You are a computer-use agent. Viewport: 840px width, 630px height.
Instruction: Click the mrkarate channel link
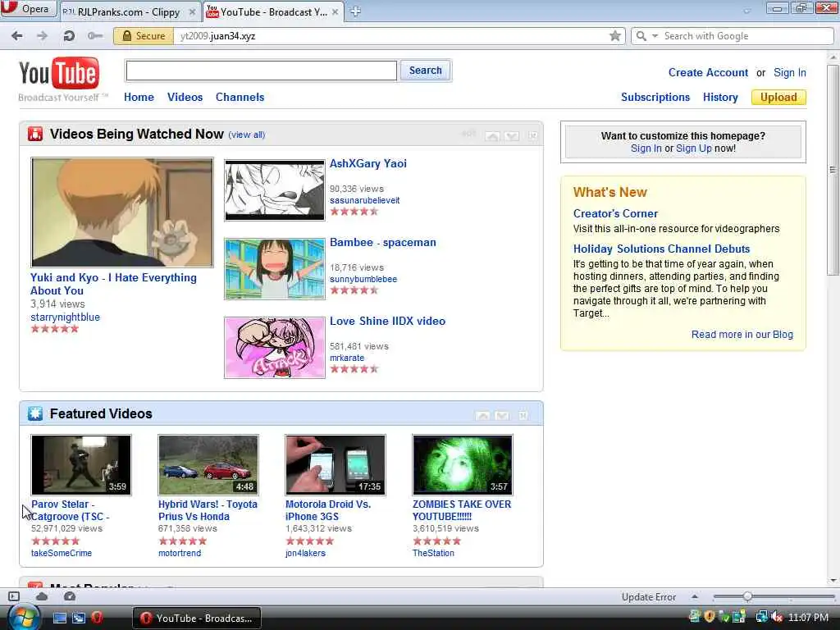pos(347,358)
